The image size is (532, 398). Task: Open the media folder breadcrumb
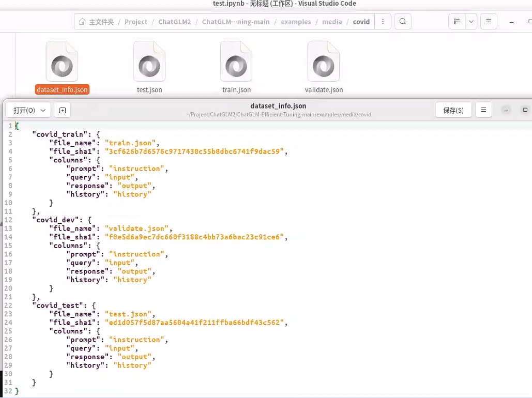pos(332,22)
